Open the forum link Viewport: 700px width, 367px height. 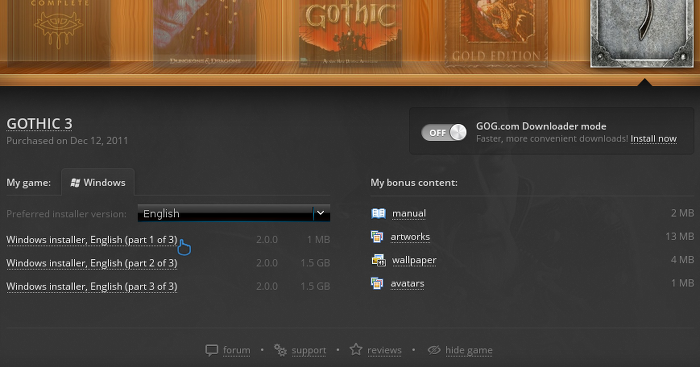point(237,350)
